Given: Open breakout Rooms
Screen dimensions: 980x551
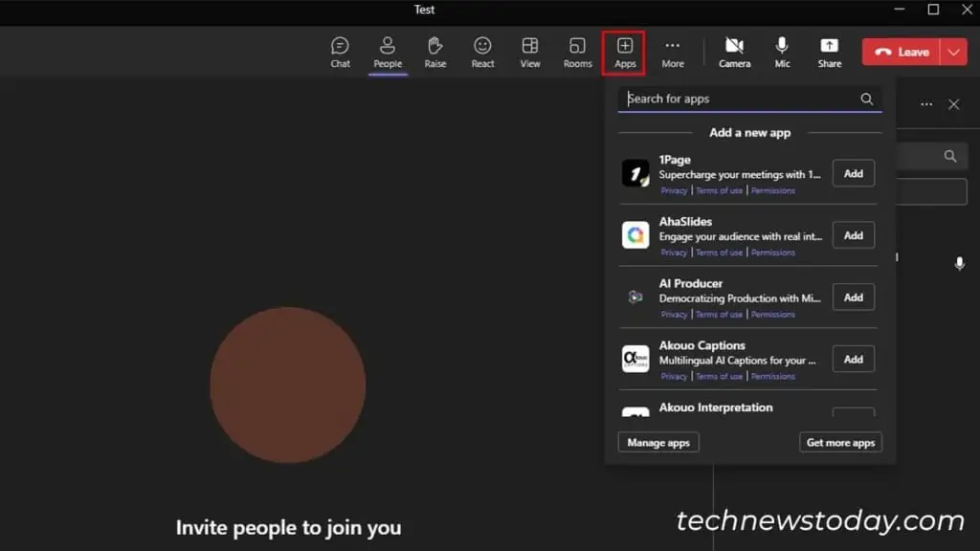Looking at the screenshot, I should tap(577, 51).
